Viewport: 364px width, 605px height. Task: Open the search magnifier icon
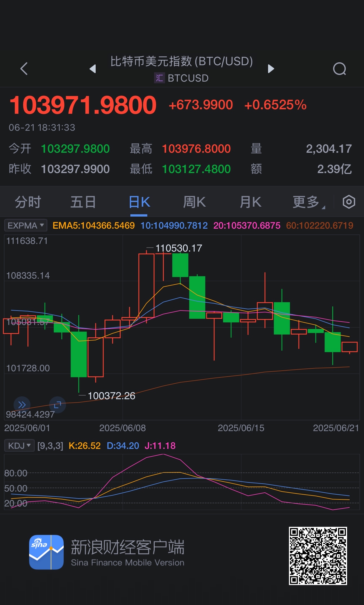pyautogui.click(x=339, y=69)
